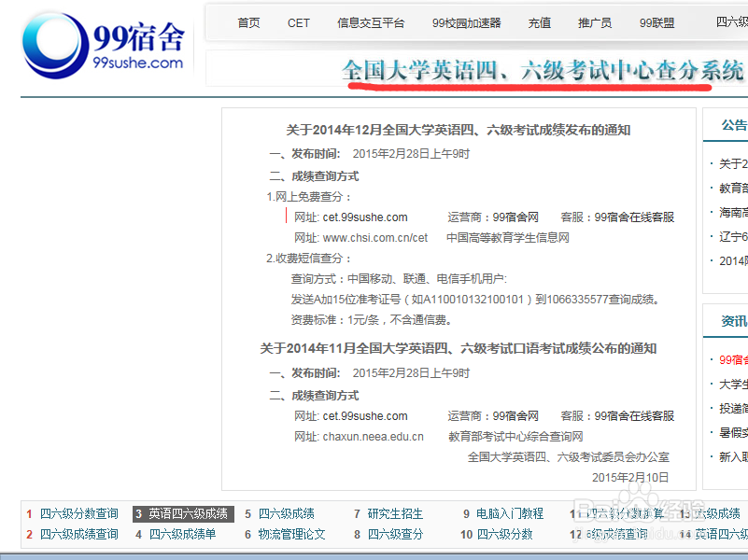Open link 7 研究生招生
Viewport: 748px width, 560px height.
(395, 513)
